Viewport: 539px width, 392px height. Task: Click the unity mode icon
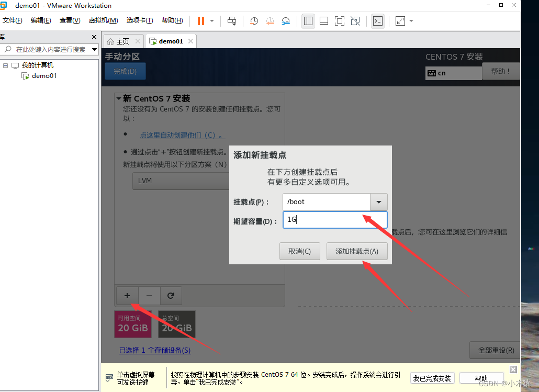355,21
